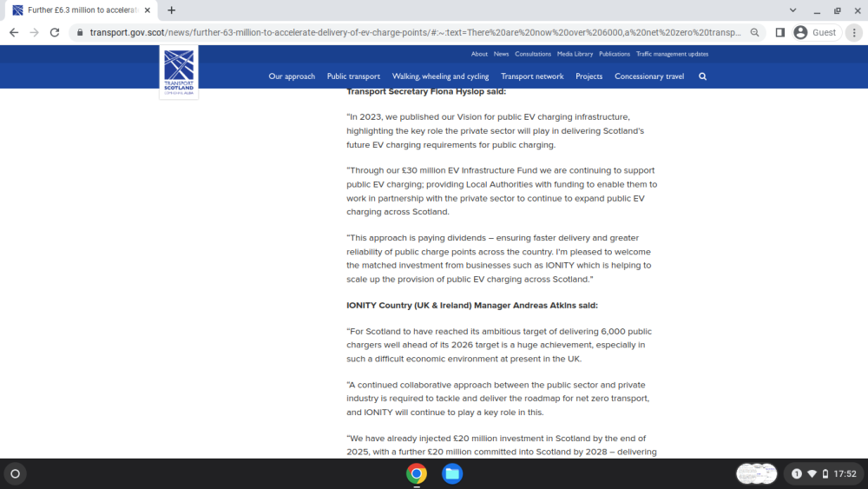
Task: Open the 'Our approach' menu
Action: click(x=292, y=76)
